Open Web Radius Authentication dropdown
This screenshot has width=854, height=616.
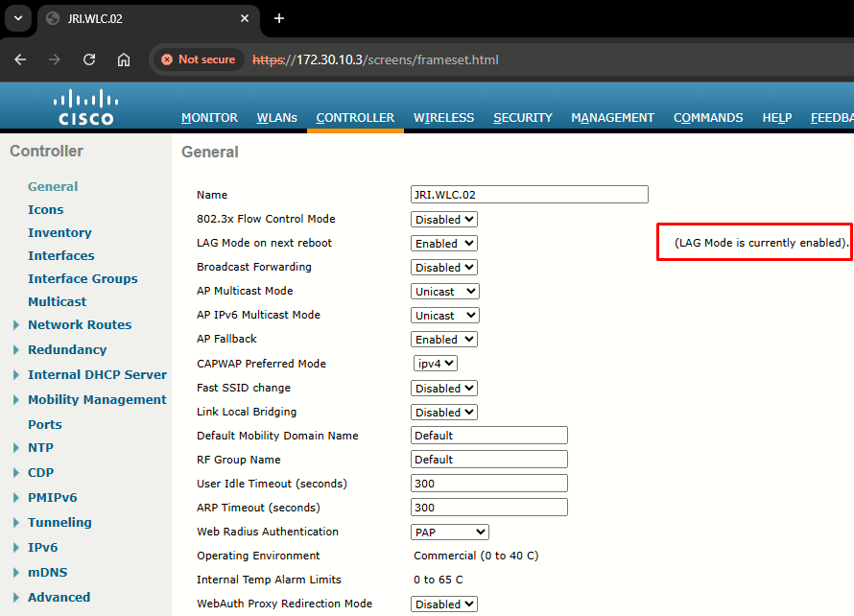[450, 533]
